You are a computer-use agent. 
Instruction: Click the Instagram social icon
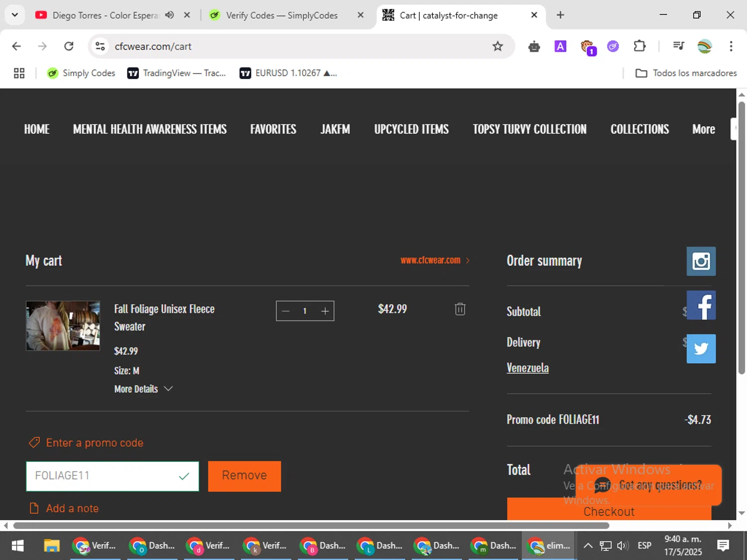pos(701,261)
